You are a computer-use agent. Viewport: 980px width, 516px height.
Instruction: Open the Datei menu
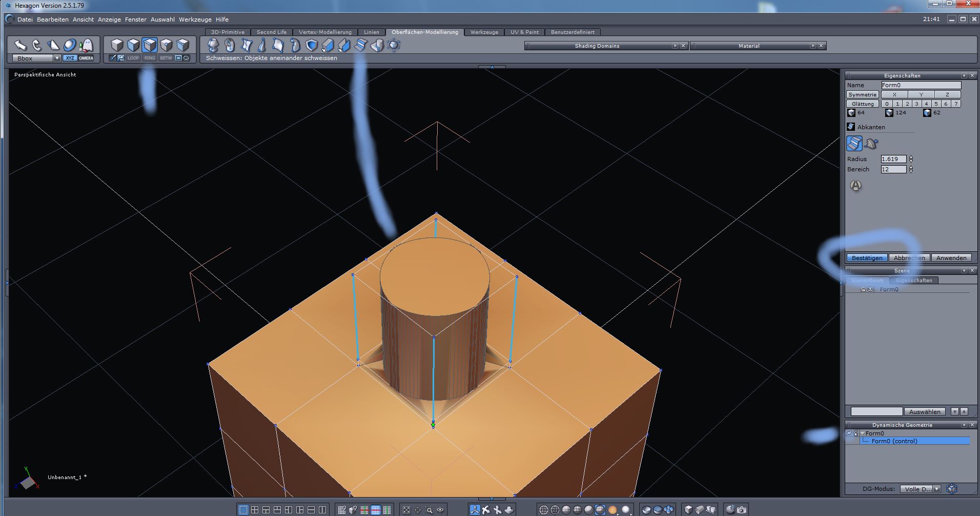[x=25, y=19]
